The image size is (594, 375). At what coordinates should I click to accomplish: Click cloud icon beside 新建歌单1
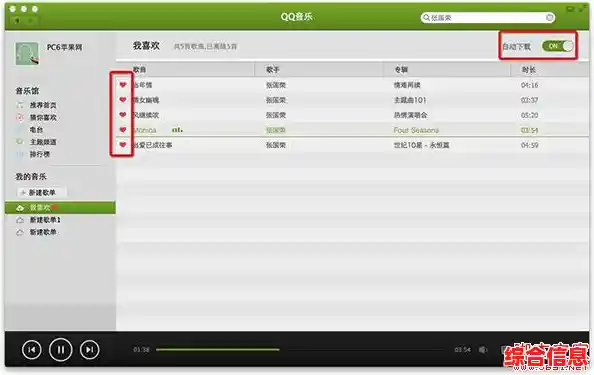[20, 220]
